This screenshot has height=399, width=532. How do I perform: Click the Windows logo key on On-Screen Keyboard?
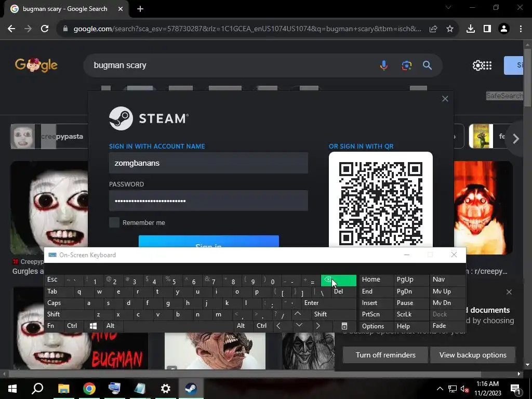point(94,326)
